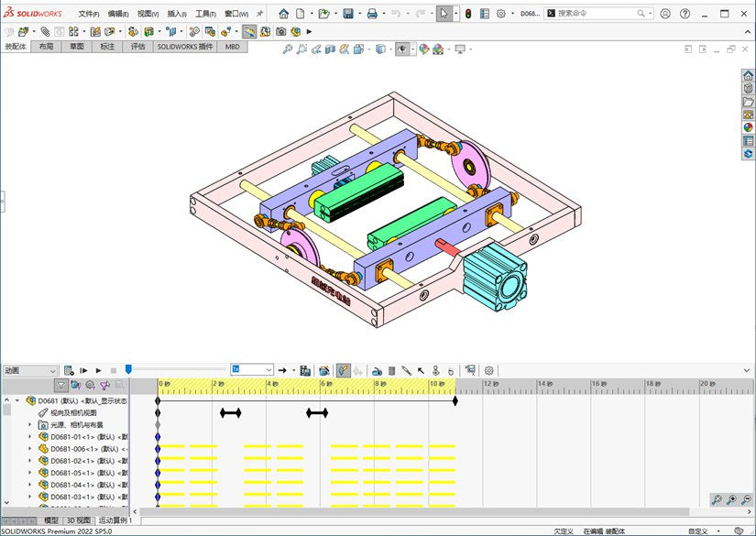The width and height of the screenshot is (756, 536).
Task: Toggle Filter Driving icon in motion tree
Action: coord(90,385)
